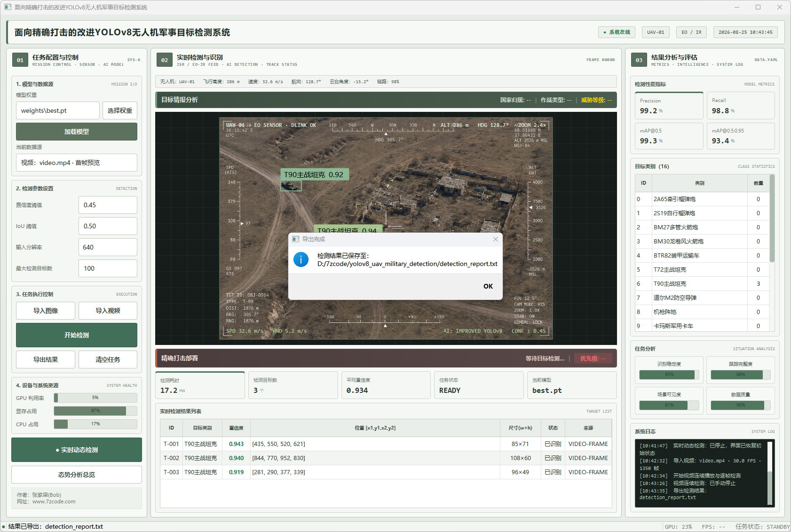Click the 目标类别 table scrollbar
Screen dimensions: 791x532
point(772,219)
